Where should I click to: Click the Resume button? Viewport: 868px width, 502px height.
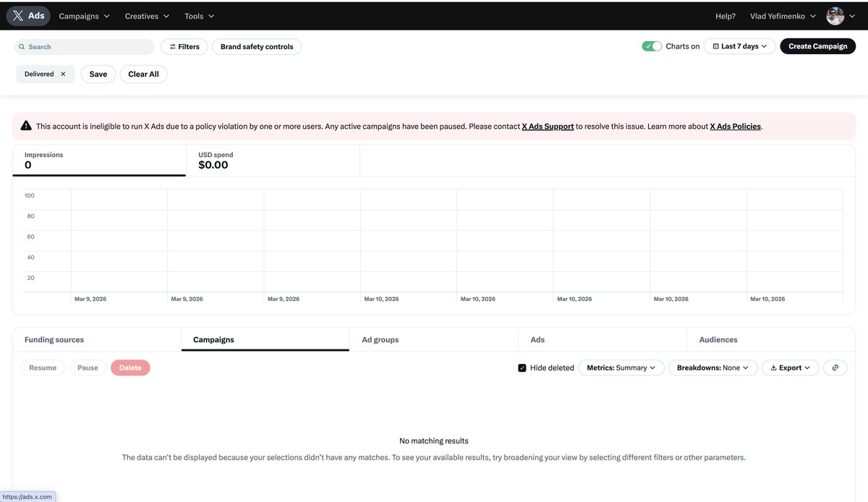coord(43,367)
